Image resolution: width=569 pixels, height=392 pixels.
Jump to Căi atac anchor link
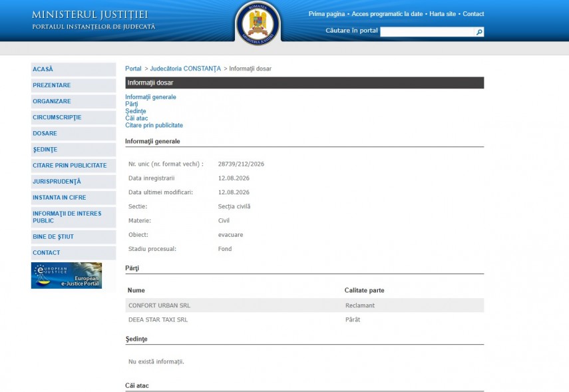[136, 118]
